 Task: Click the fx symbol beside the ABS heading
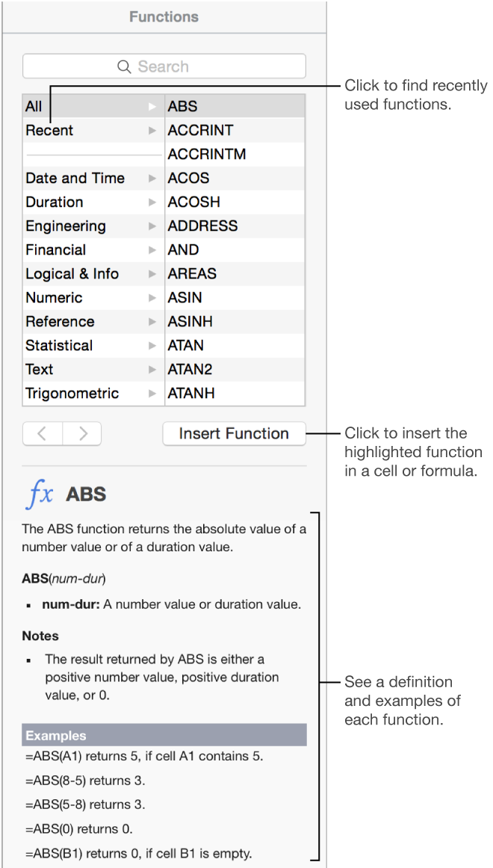pyautogui.click(x=39, y=494)
